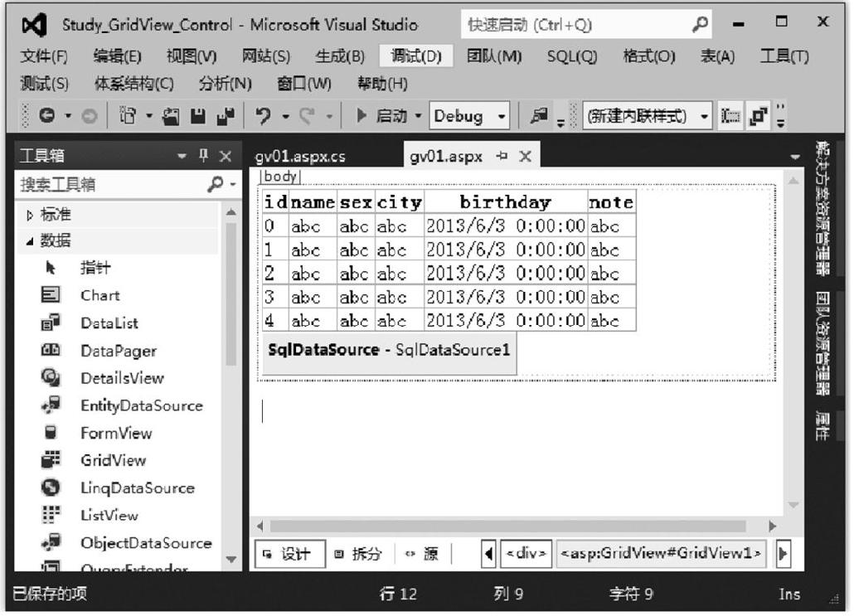Open the 解决方案资源管理器 side tab

point(822,209)
